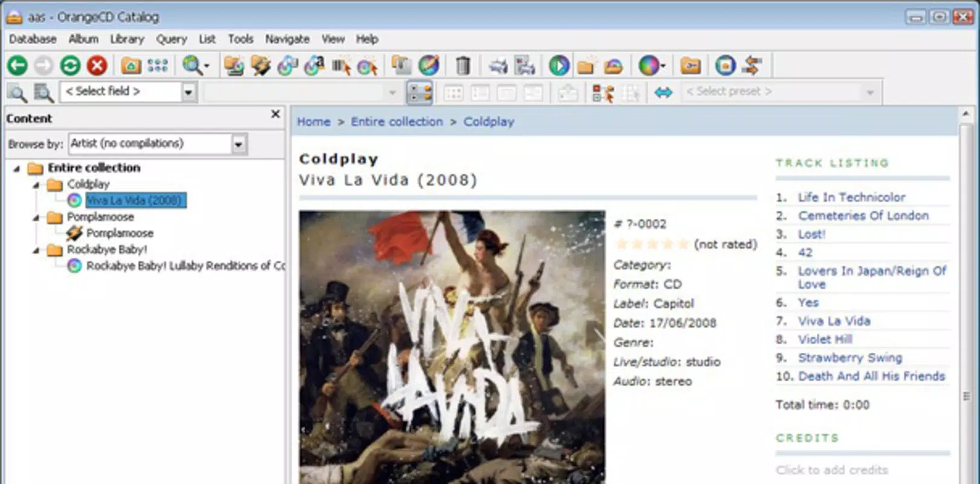Click the trash can Delete icon
980x484 pixels.
click(x=462, y=65)
